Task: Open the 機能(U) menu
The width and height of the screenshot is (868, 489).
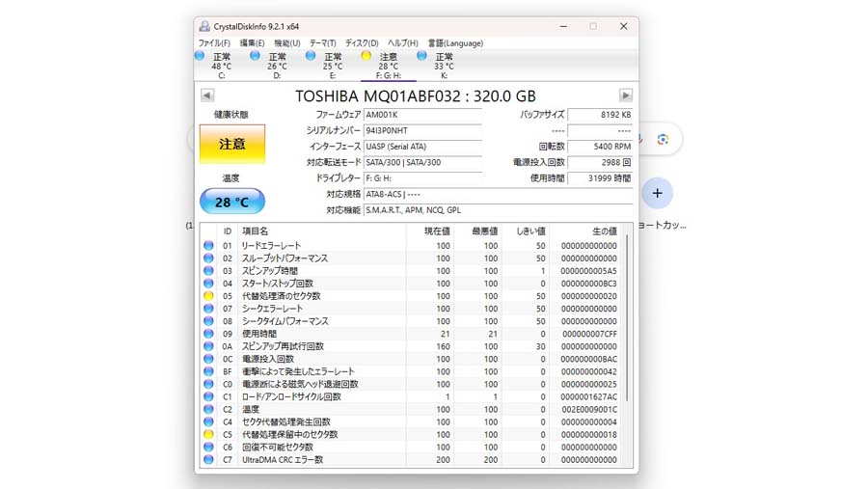Action: (287, 42)
